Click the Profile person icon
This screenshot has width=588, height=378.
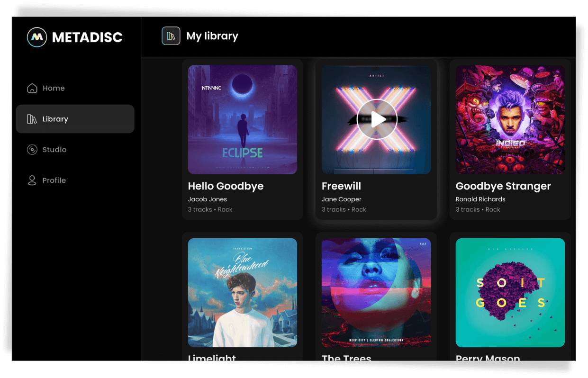click(x=32, y=180)
